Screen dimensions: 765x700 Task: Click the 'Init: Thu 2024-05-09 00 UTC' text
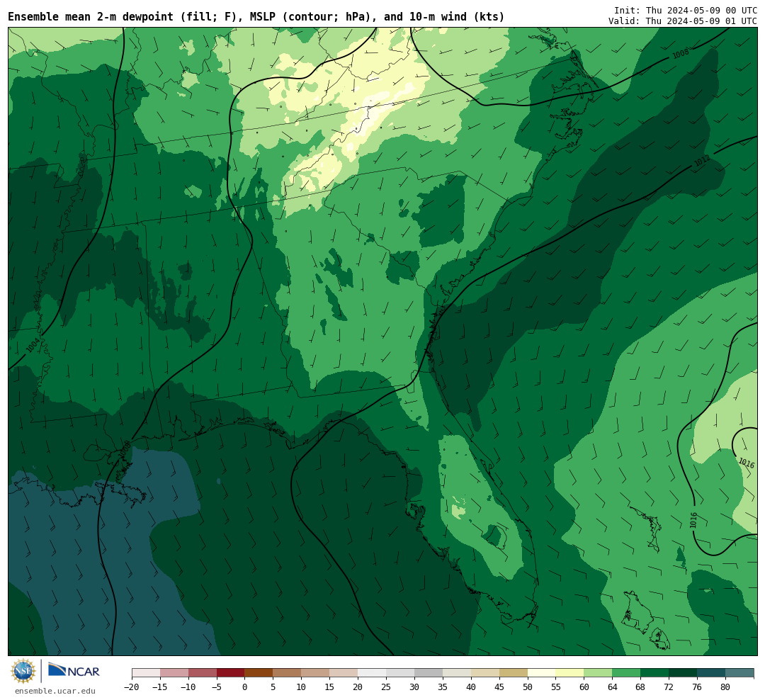click(x=686, y=10)
